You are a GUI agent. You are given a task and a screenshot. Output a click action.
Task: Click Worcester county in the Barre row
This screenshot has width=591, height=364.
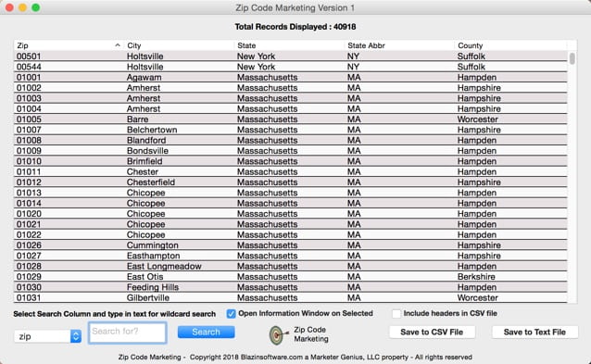tap(478, 119)
